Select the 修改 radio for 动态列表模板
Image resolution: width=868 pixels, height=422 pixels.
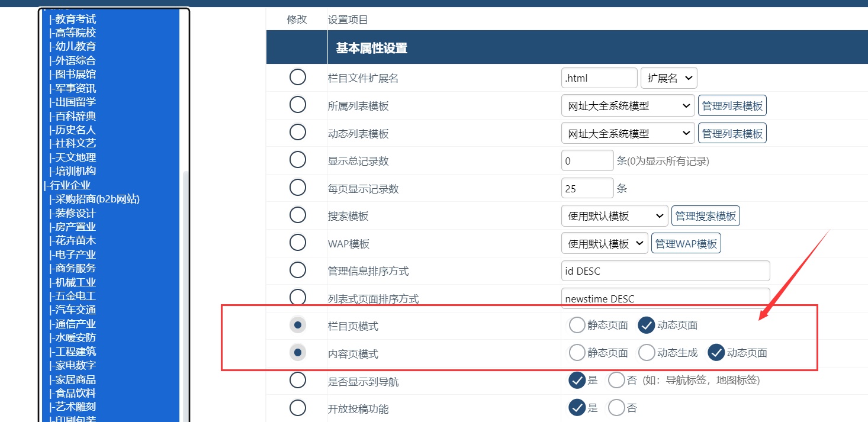tap(297, 133)
